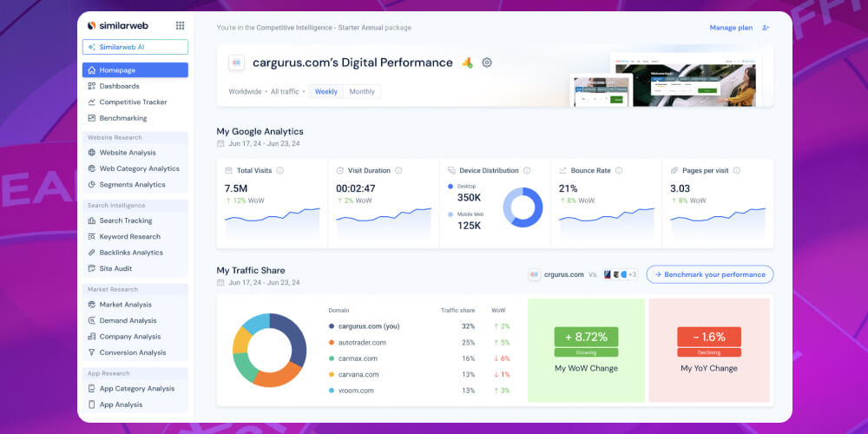Click the WoW column header
Viewport: 868px width, 434px height.
[x=498, y=311]
